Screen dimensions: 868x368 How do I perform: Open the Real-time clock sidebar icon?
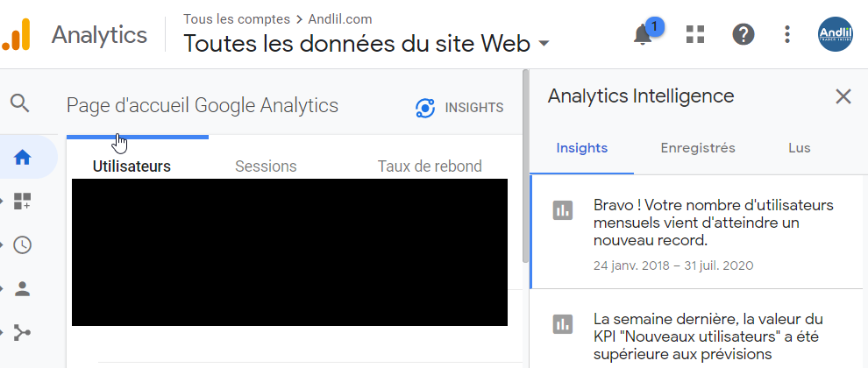tap(23, 245)
